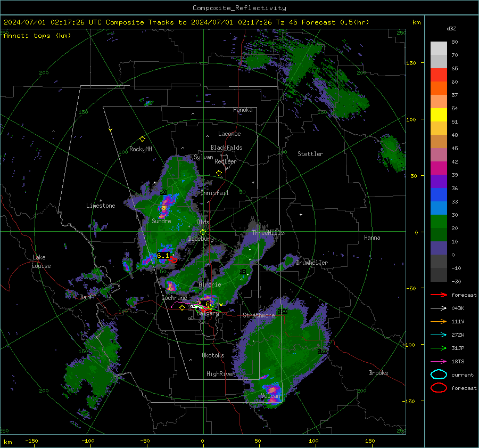Click the red forecast arrow in legend
479x448 pixels.
pyautogui.click(x=439, y=295)
